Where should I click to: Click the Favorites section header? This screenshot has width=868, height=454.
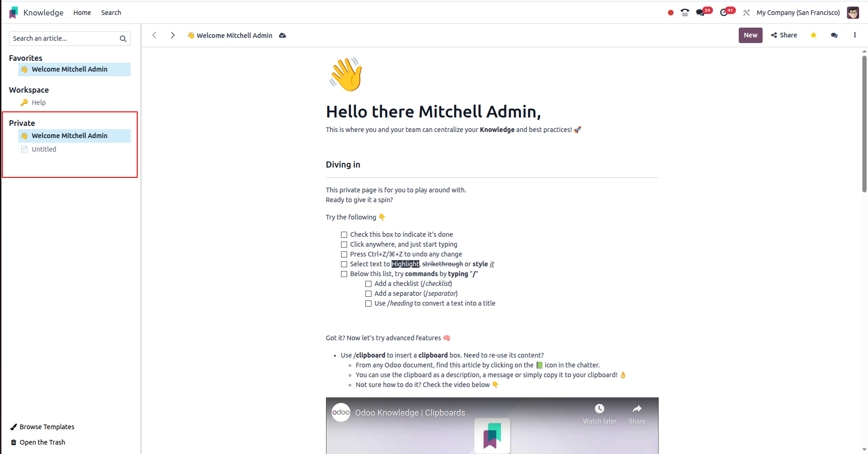[x=26, y=58]
